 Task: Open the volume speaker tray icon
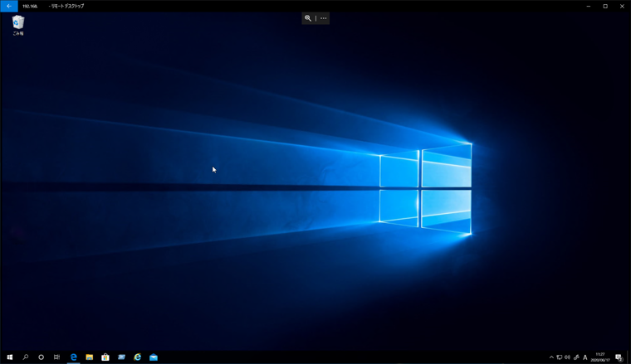[x=567, y=357]
